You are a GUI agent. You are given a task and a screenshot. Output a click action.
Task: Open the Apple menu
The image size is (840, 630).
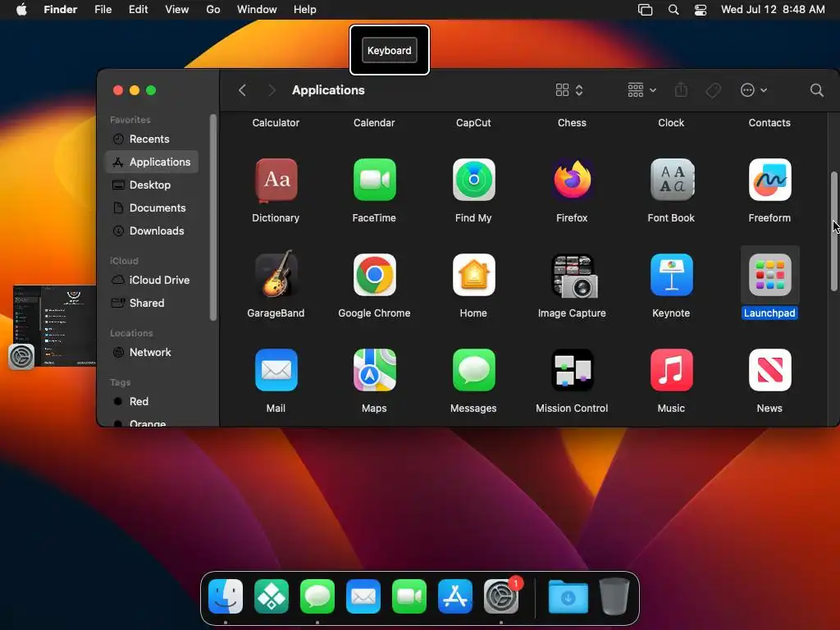coord(21,9)
